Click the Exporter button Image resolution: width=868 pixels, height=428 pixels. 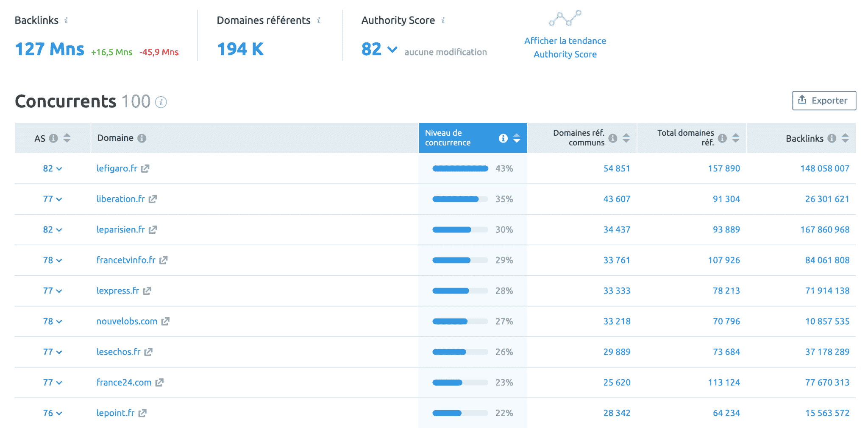pos(824,101)
